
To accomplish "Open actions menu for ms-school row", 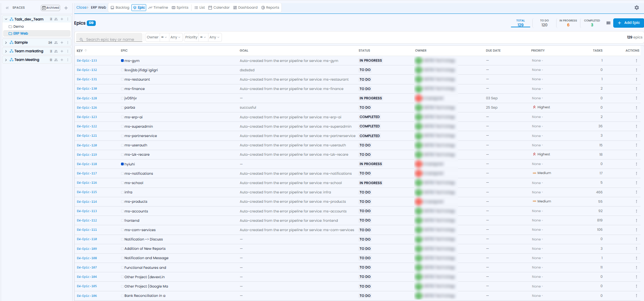I will coord(636,183).
